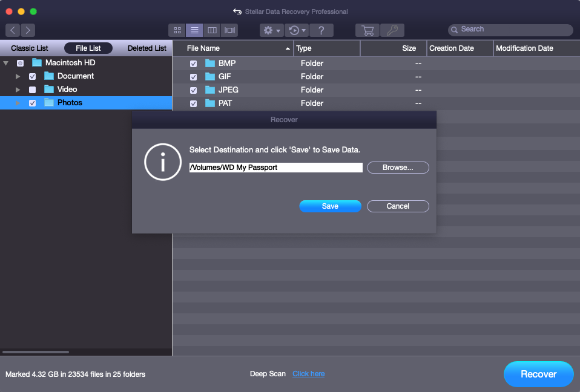Image resolution: width=580 pixels, height=392 pixels.
Task: Open help with the question mark icon
Action: point(321,30)
